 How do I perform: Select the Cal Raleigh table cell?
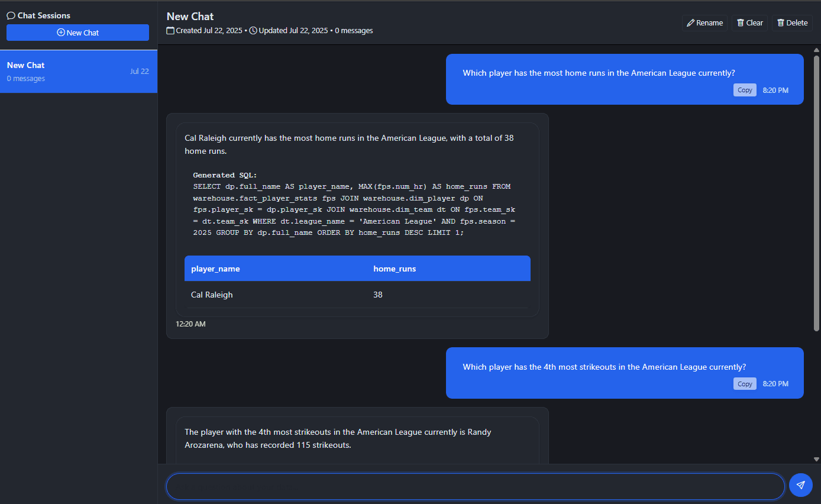point(212,295)
